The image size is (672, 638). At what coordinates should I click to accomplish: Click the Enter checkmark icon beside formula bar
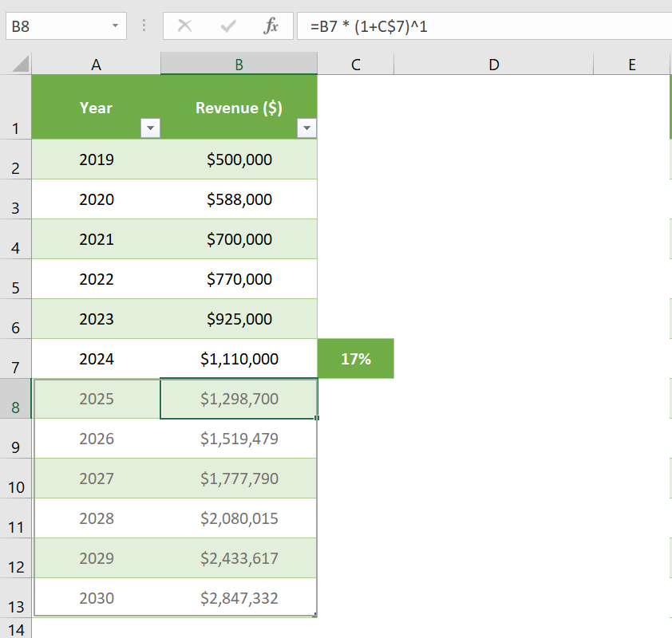(x=227, y=26)
